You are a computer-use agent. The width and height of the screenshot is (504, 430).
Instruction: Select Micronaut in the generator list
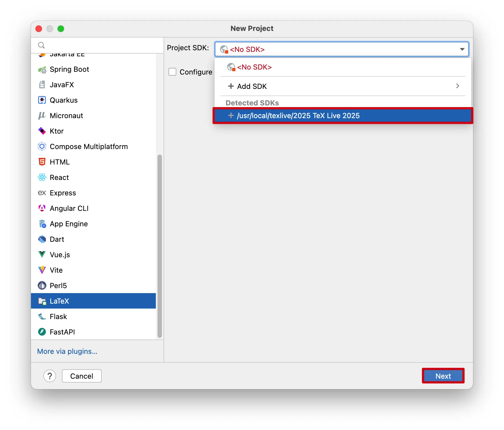(93, 116)
